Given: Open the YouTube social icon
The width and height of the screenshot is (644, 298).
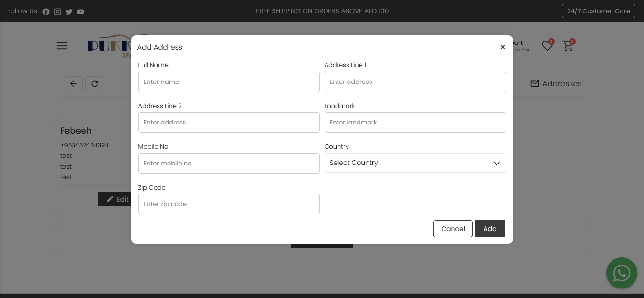Looking at the screenshot, I should [x=80, y=11].
